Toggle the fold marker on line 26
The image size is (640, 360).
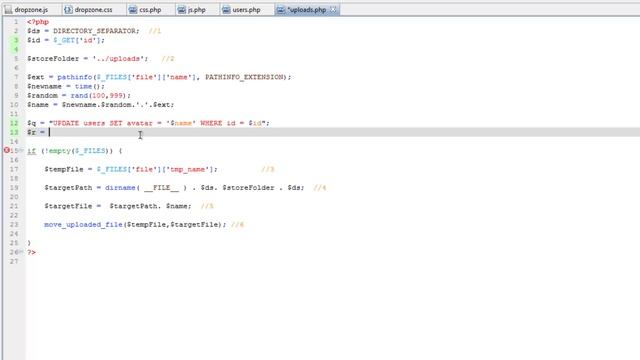coord(21,252)
